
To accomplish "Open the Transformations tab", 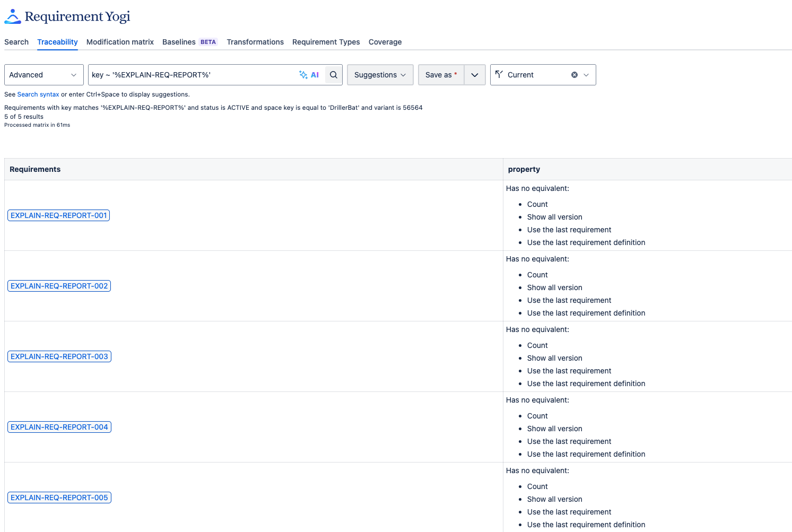I will pos(255,42).
